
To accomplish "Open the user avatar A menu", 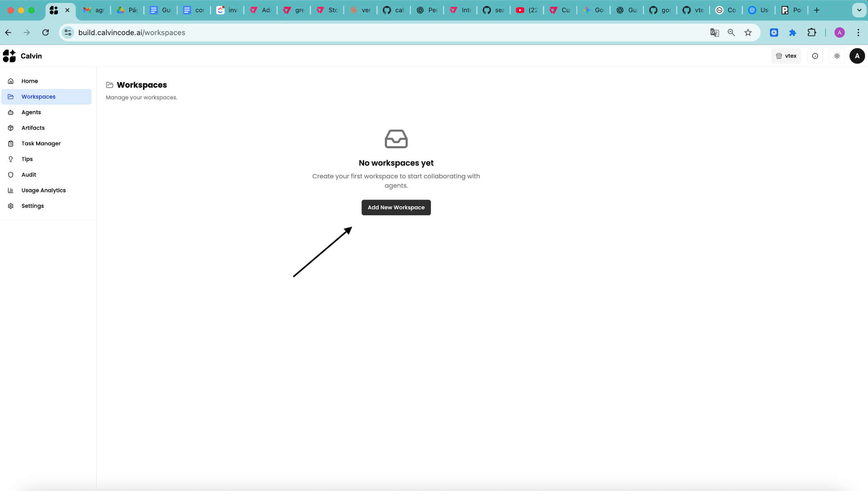I will point(857,56).
